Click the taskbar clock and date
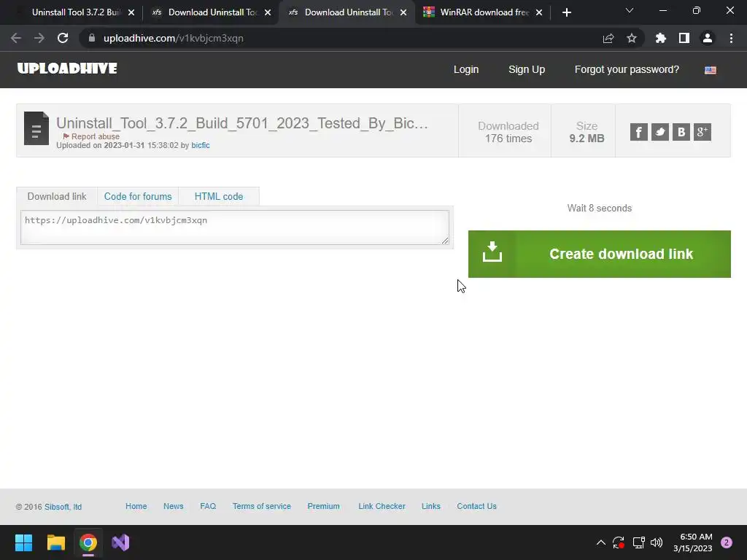747x560 pixels. (693, 542)
